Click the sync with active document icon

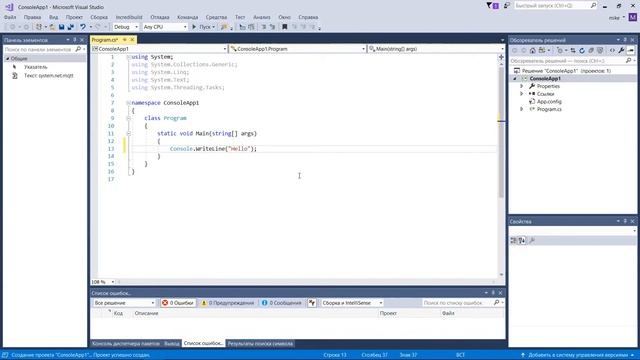(573, 51)
